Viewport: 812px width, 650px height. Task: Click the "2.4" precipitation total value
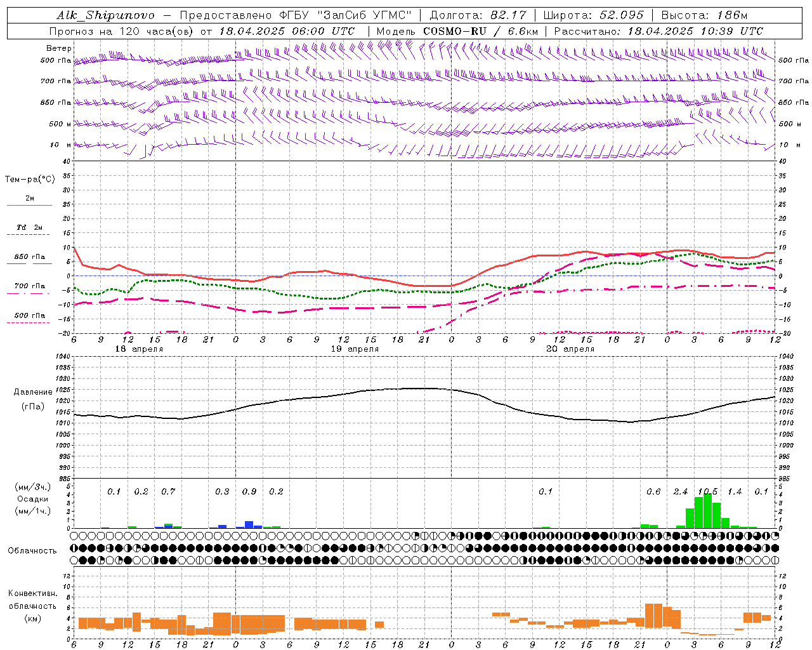click(x=681, y=491)
